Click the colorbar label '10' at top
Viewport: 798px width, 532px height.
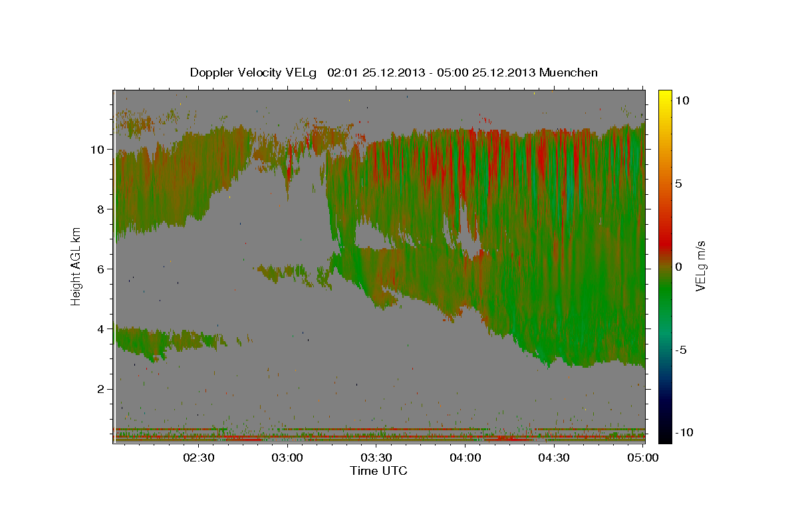(x=682, y=100)
